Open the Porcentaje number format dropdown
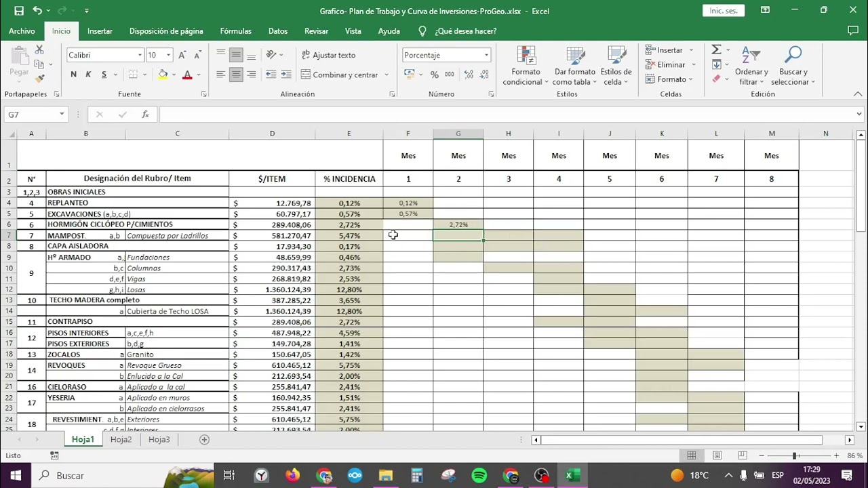 coord(486,55)
